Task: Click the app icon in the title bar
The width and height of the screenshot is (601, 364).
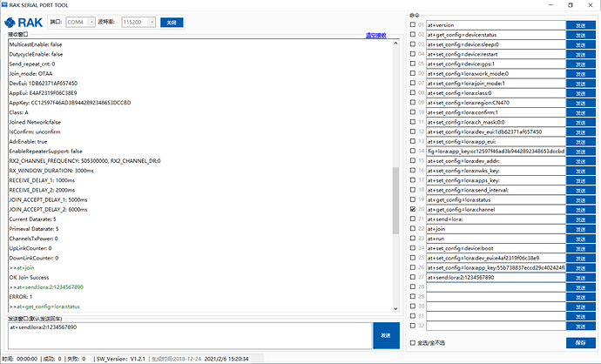Action: pos(4,4)
